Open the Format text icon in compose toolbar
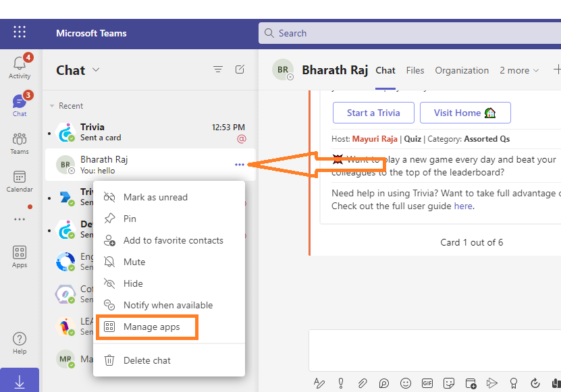 tap(319, 383)
